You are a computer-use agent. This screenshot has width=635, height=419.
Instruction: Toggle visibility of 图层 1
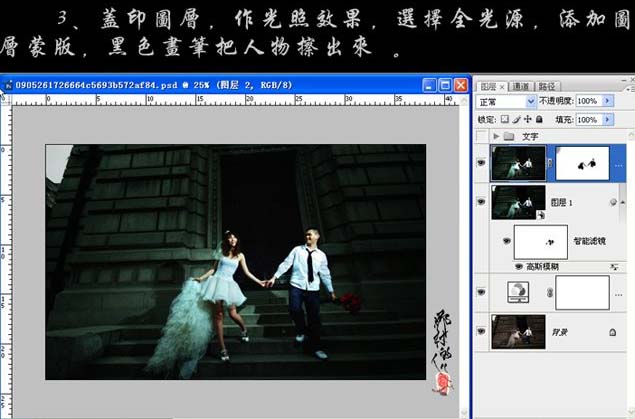[481, 202]
